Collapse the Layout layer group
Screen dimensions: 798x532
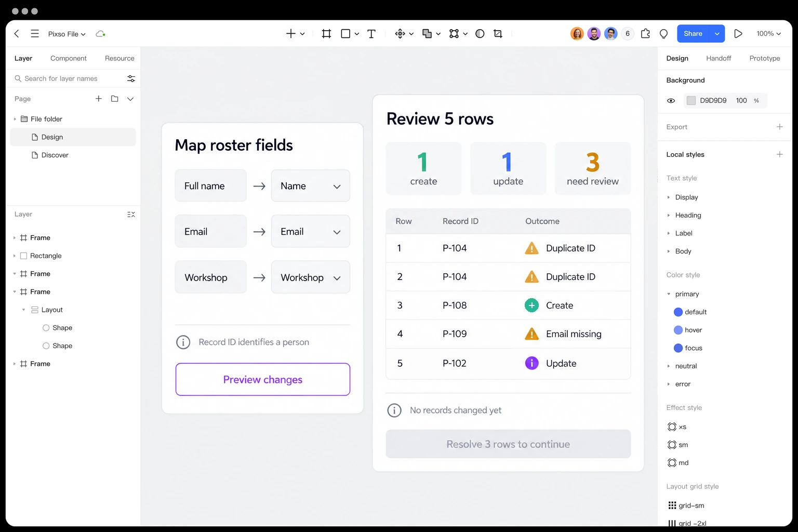tap(23, 310)
